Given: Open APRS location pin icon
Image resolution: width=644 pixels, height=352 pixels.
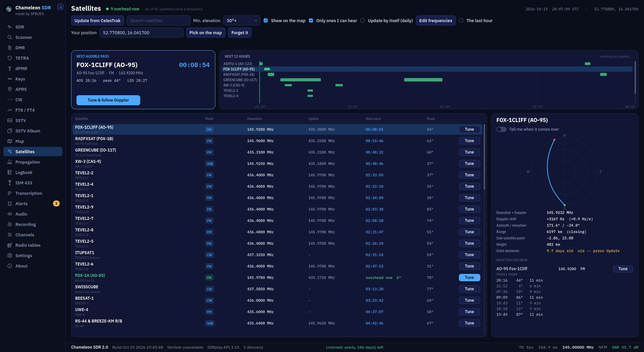Looking at the screenshot, I should [10, 89].
